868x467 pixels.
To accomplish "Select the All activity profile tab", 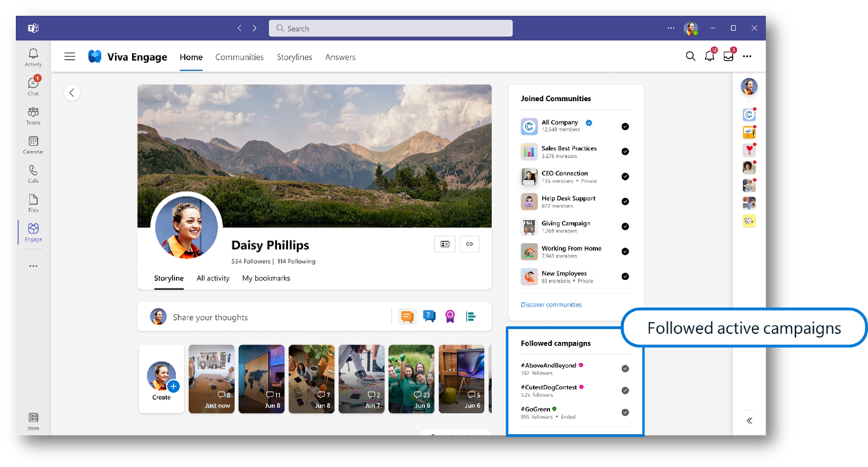I will 213,278.
